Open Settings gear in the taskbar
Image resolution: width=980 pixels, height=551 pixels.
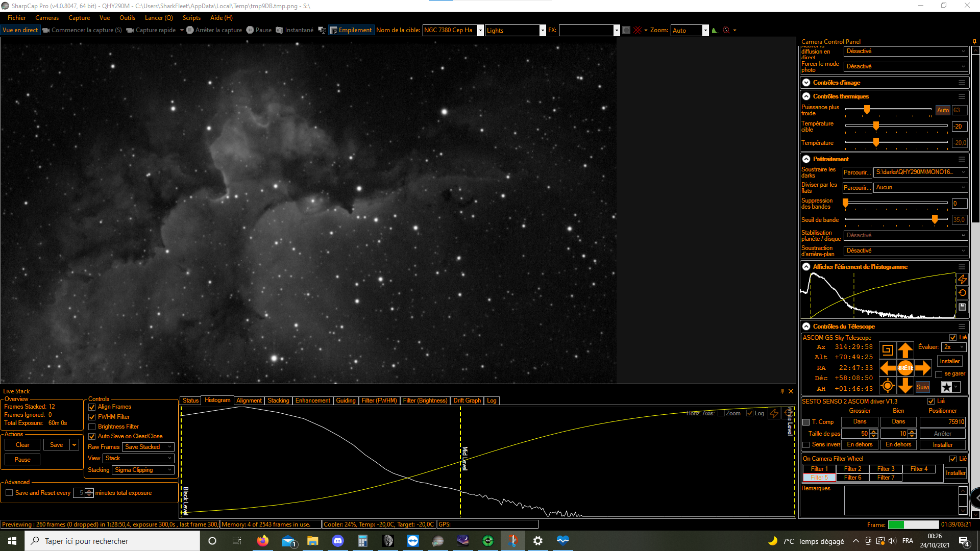tap(538, 541)
